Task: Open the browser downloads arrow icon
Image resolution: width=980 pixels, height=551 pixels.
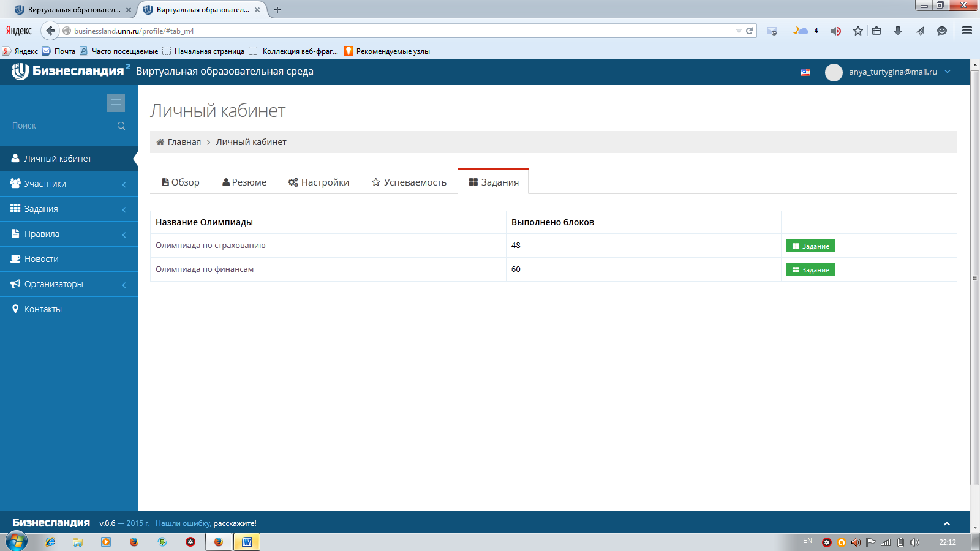Action: tap(898, 31)
